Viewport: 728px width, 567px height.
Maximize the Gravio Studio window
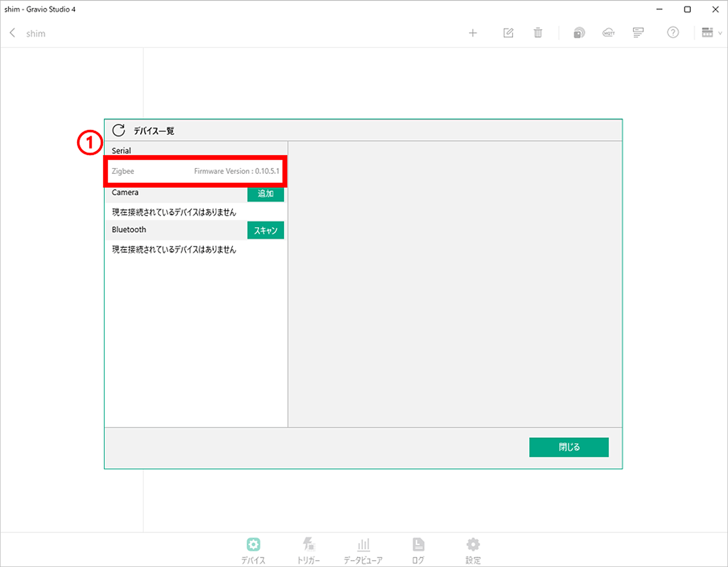pos(687,9)
